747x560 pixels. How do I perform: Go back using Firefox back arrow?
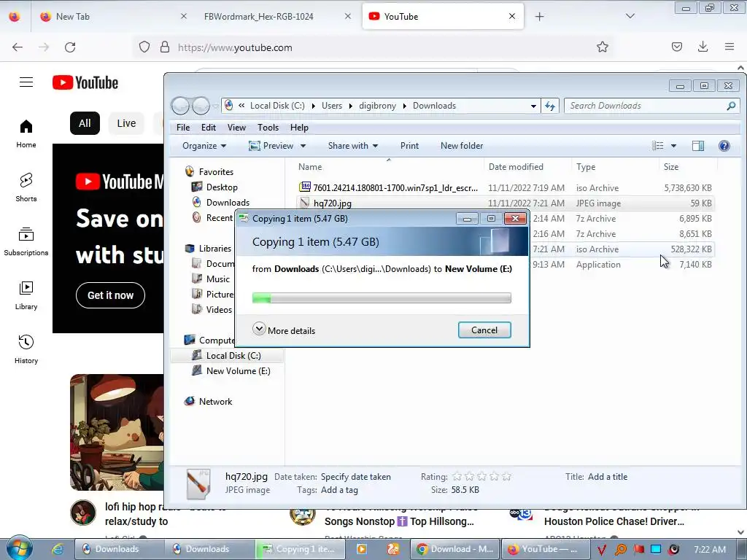tap(18, 47)
